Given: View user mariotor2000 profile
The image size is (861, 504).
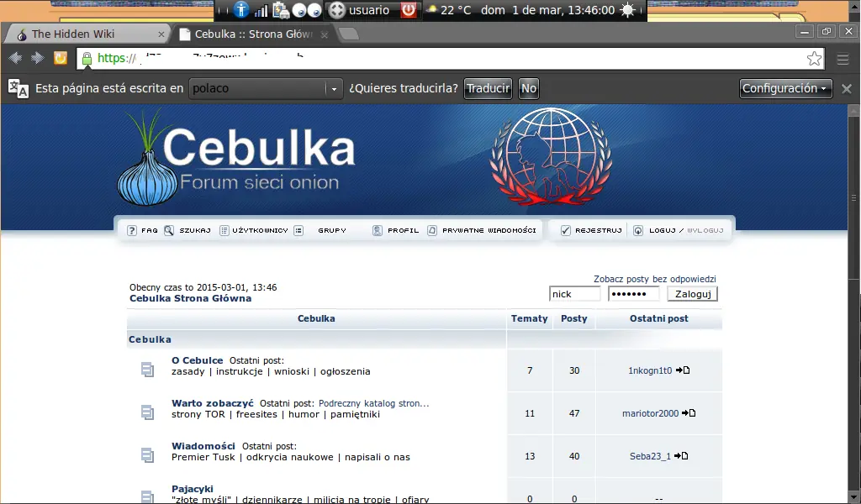Looking at the screenshot, I should point(650,413).
